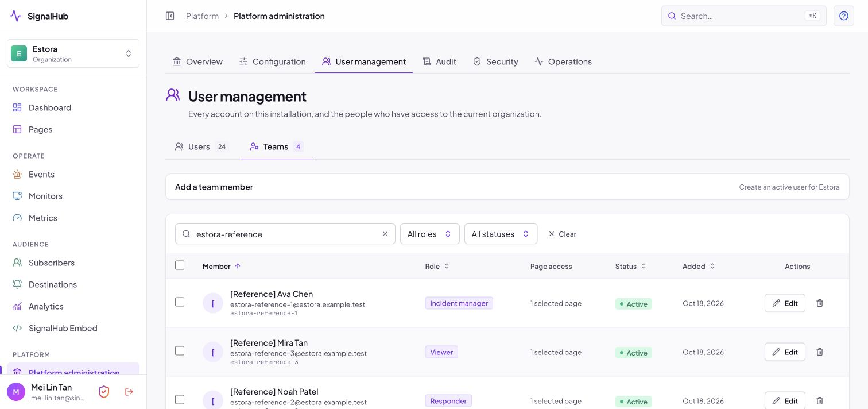Edit the [Reference] Noah Patel member
The height and width of the screenshot is (409, 868).
click(785, 400)
